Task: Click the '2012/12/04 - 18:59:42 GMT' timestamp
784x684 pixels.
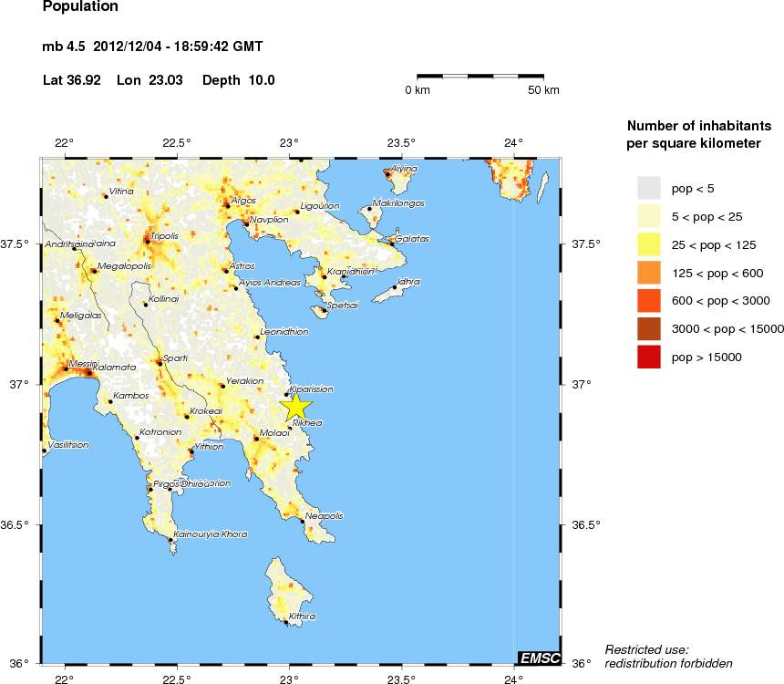Action: click(178, 47)
